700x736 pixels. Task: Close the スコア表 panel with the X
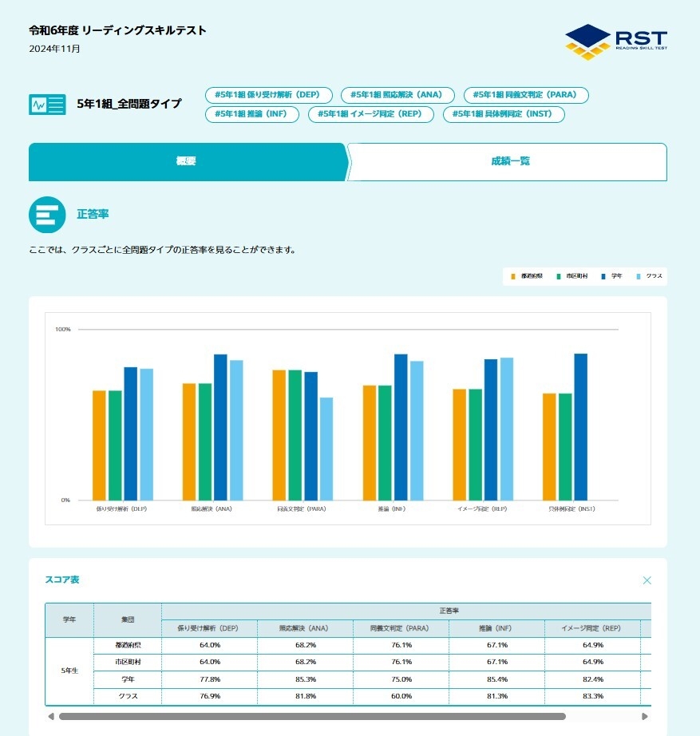click(x=647, y=580)
